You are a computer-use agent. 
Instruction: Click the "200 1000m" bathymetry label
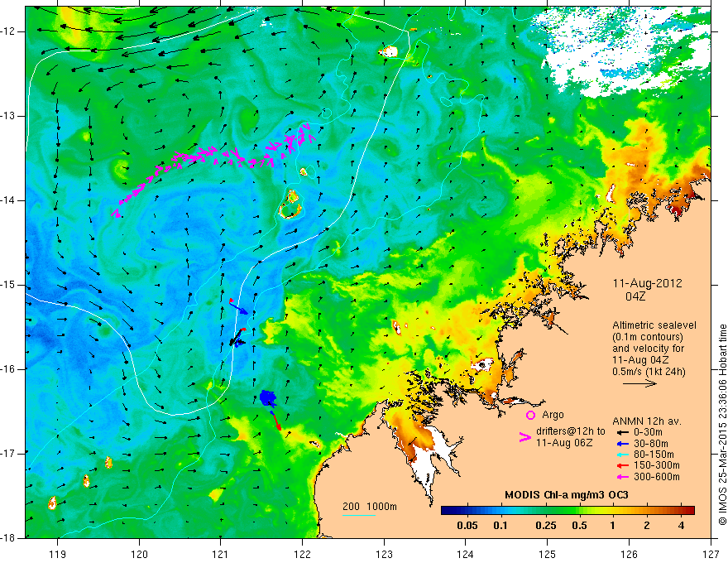(x=370, y=507)
